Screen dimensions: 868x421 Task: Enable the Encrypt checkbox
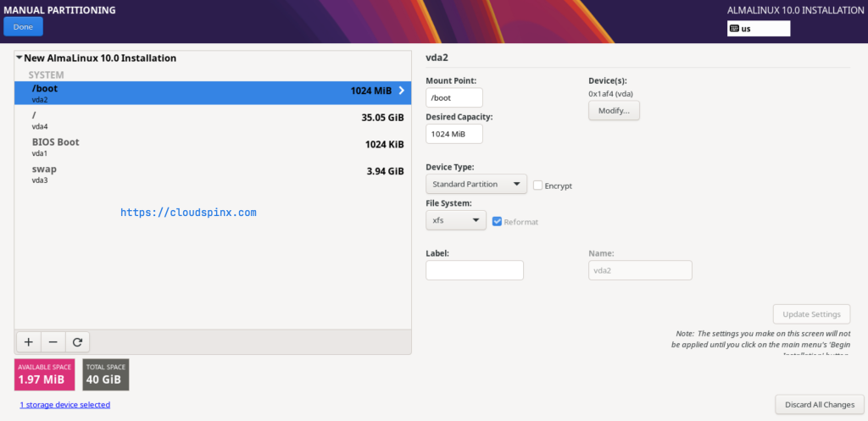click(x=537, y=186)
